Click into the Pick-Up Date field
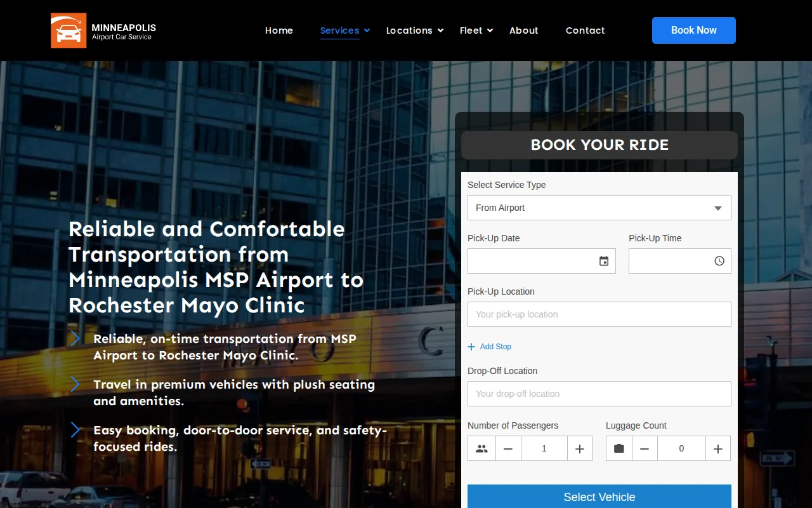Viewport: 812px width, 508px height. (x=542, y=261)
